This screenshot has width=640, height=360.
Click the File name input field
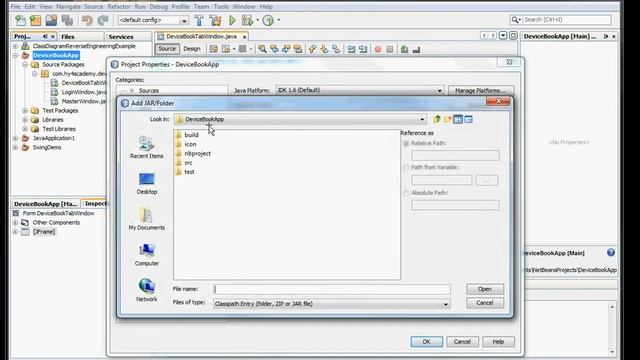pyautogui.click(x=332, y=289)
